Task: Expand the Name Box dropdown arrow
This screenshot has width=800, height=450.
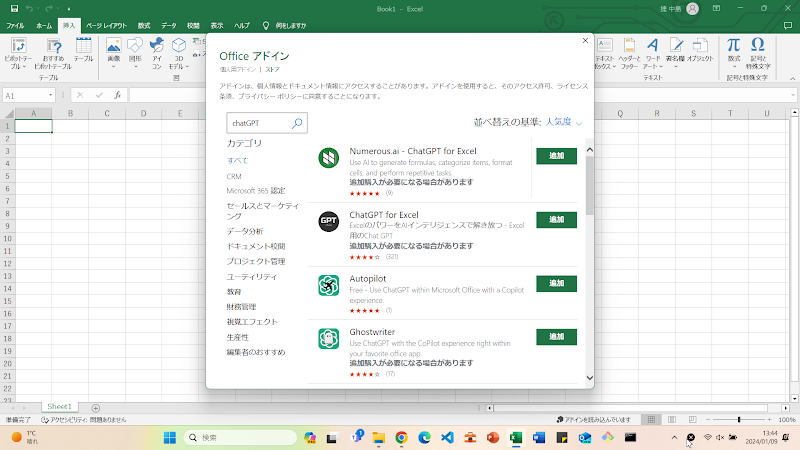Action: 50,95
